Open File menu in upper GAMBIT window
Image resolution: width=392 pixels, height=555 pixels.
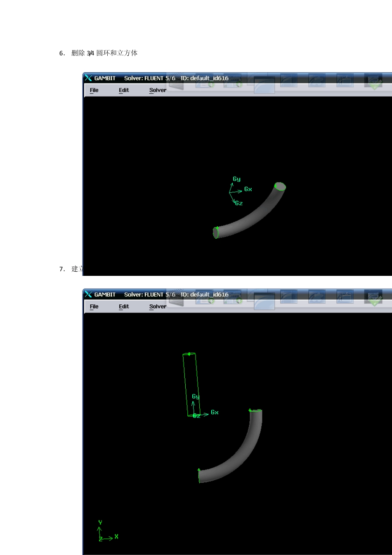(x=94, y=90)
